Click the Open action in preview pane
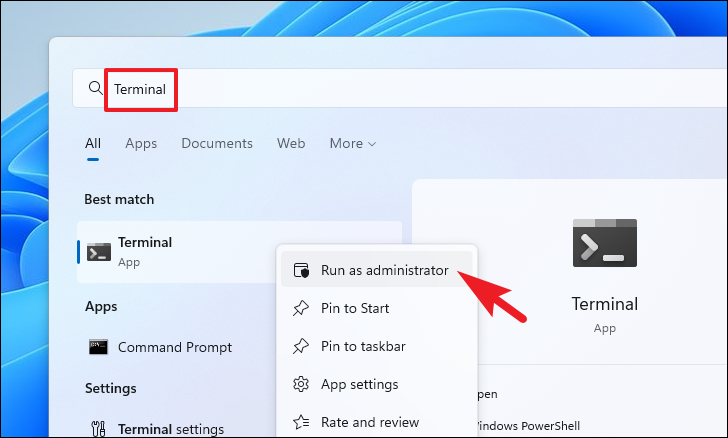728x438 pixels. click(487, 394)
